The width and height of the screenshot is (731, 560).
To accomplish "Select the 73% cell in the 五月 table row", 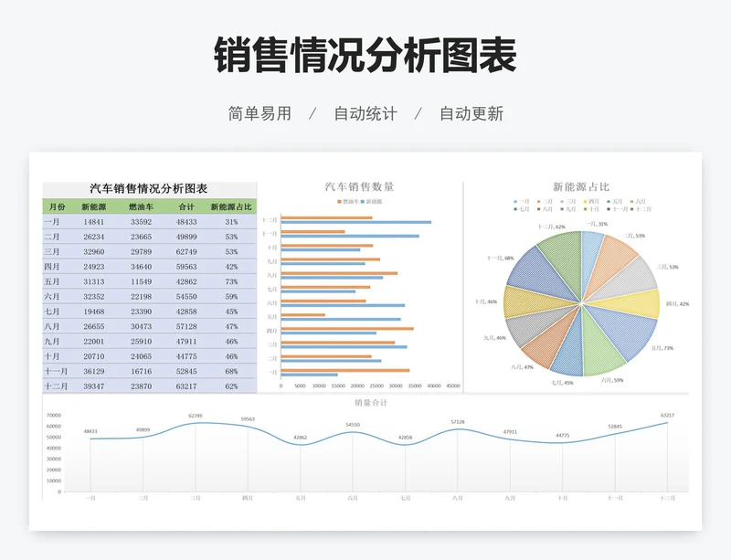I will (232, 281).
